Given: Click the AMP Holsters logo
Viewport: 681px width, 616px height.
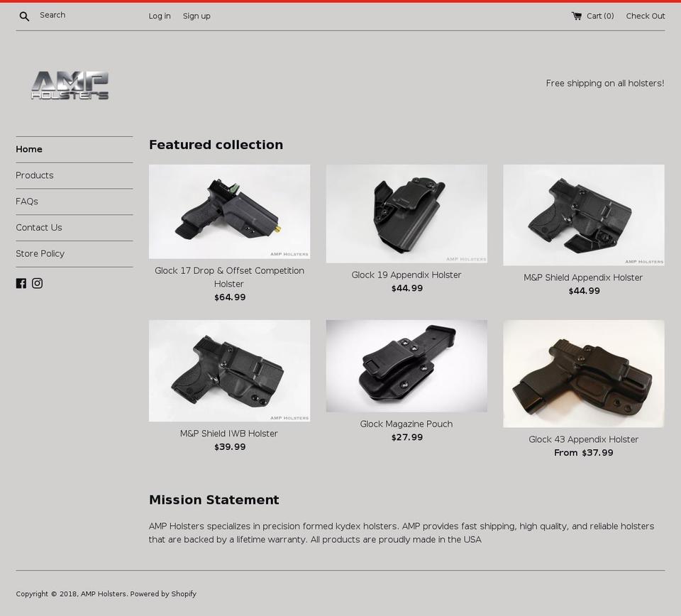Looking at the screenshot, I should point(70,85).
